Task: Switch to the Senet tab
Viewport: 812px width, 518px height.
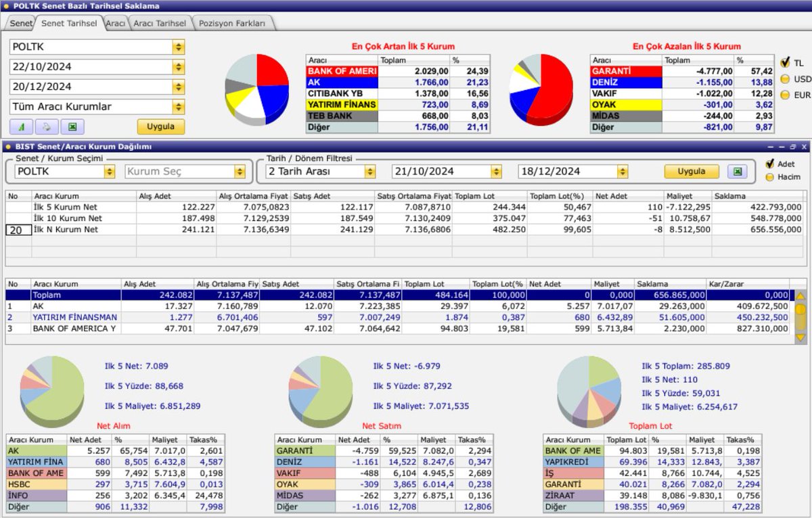Action: pos(21,23)
